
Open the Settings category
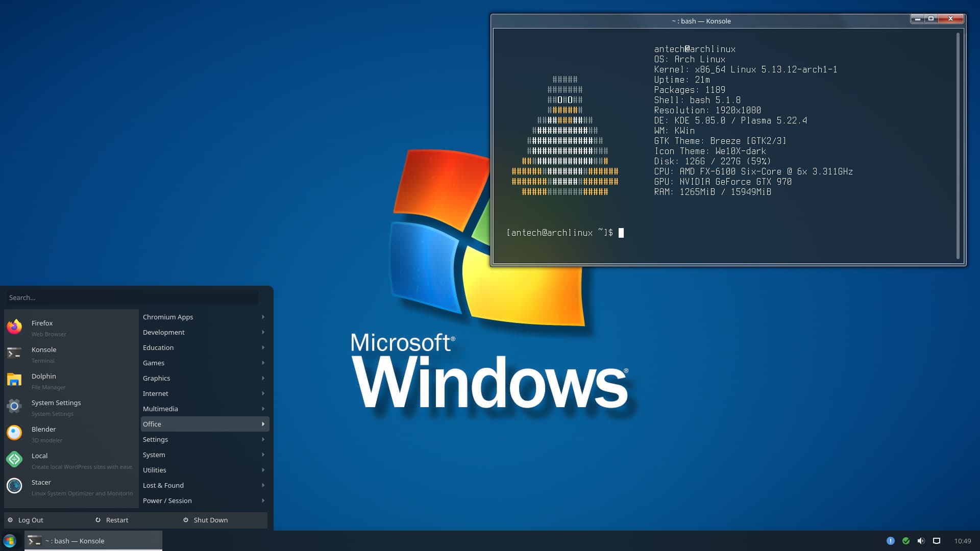click(205, 439)
